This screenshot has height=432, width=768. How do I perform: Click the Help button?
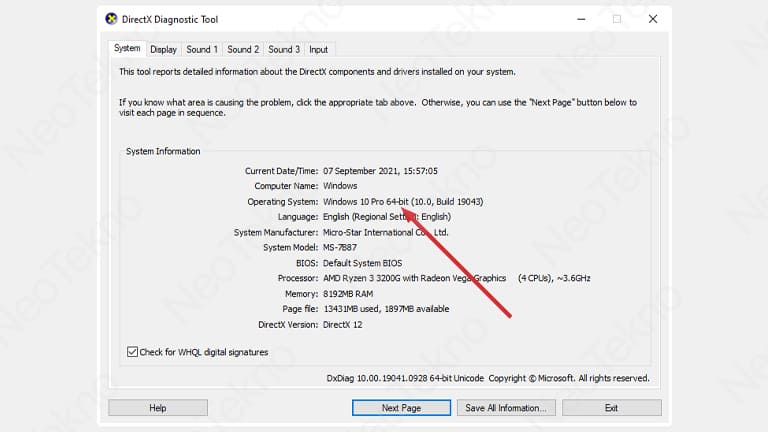(x=158, y=408)
